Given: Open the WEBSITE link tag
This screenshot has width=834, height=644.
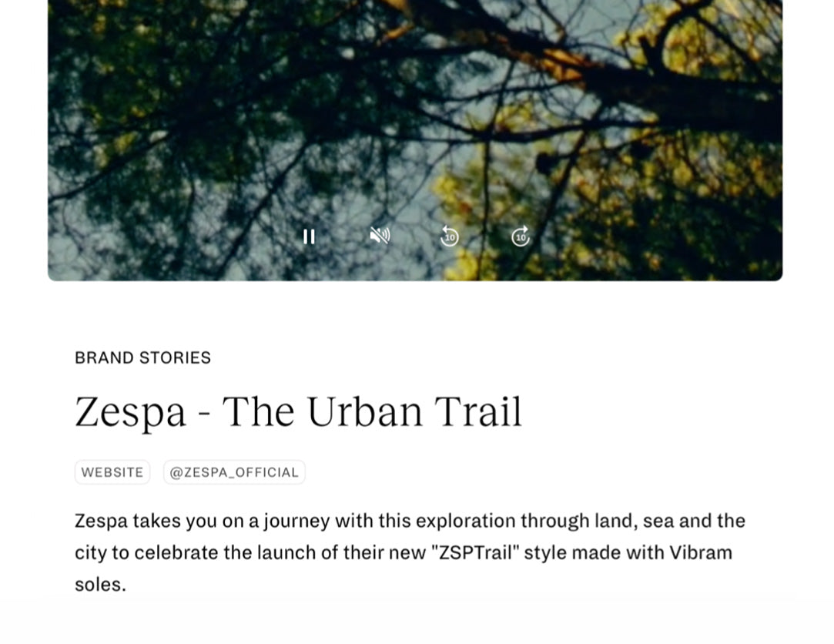Looking at the screenshot, I should [x=112, y=472].
